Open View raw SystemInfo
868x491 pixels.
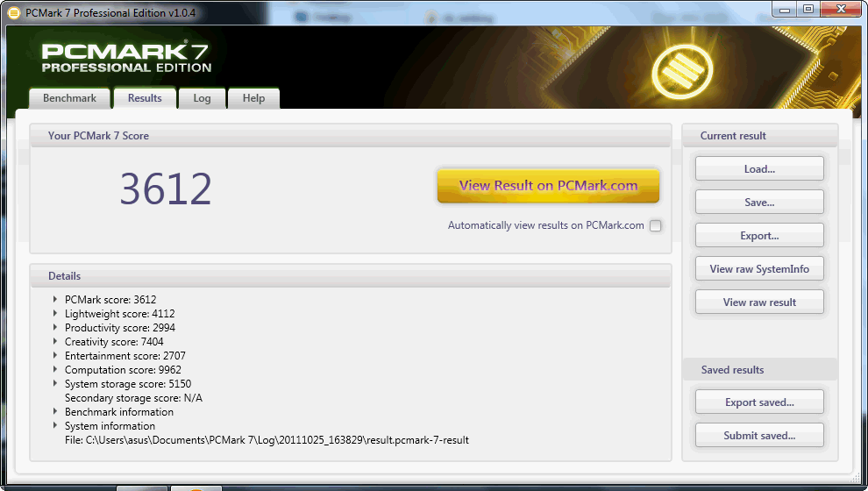click(759, 268)
